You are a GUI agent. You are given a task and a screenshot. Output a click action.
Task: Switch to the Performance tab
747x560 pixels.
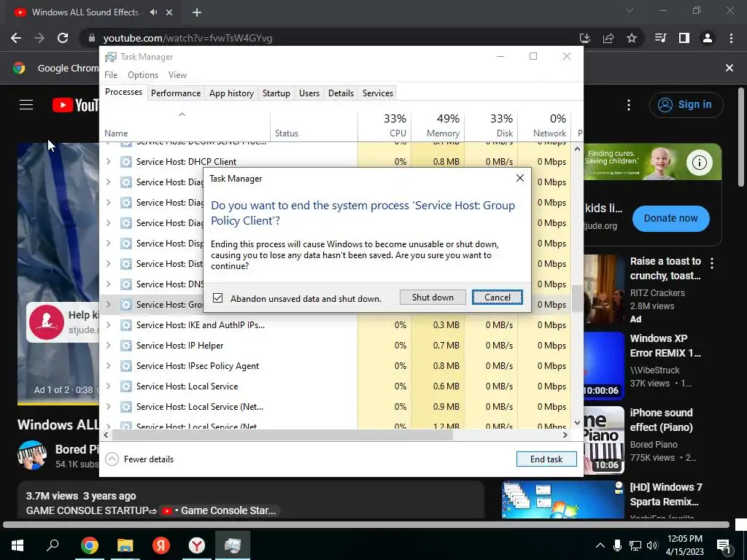click(x=176, y=93)
